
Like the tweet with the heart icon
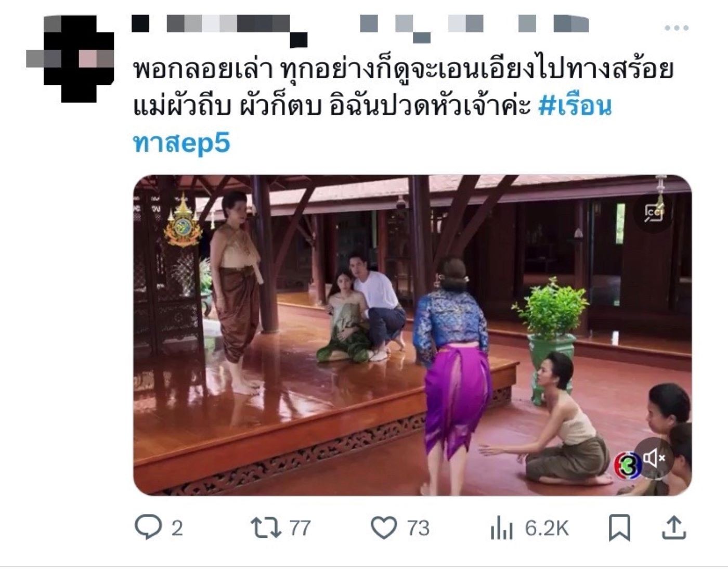click(x=384, y=527)
